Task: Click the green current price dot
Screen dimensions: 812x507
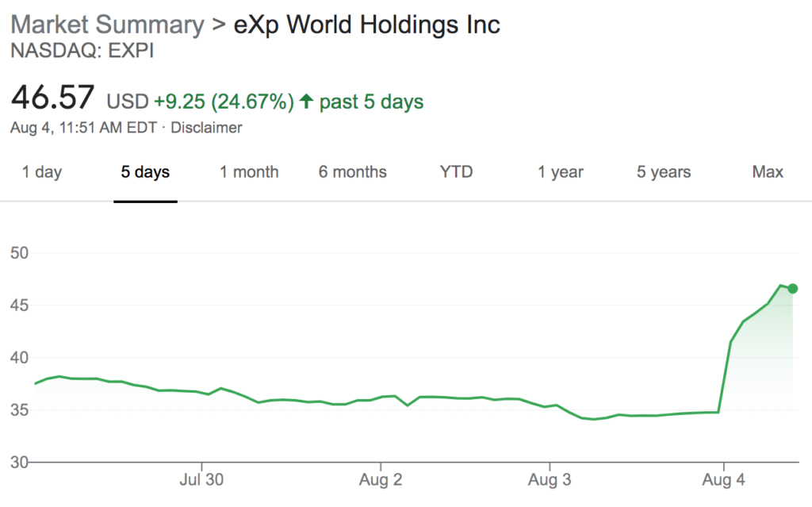Action: point(792,289)
